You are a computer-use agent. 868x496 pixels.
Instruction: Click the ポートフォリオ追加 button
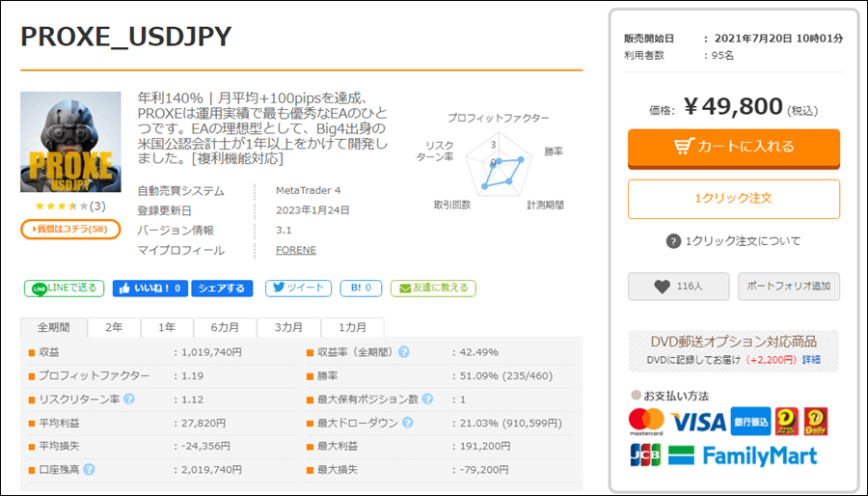pyautogui.click(x=788, y=287)
